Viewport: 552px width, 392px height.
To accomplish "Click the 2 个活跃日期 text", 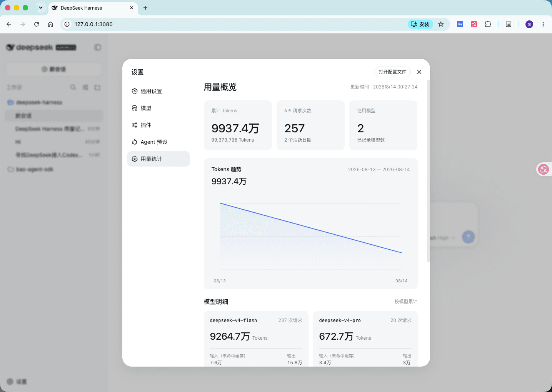I will point(298,140).
